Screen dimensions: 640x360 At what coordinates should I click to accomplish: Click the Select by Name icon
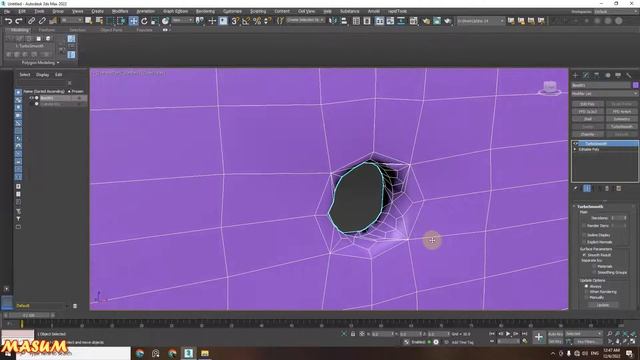point(99,21)
